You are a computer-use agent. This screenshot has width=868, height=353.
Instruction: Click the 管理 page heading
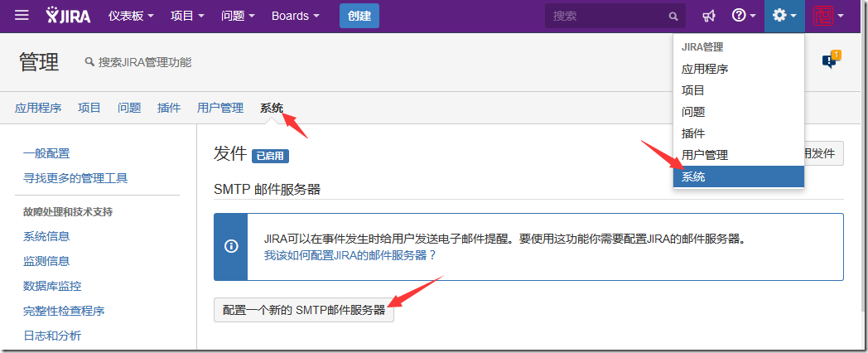39,62
